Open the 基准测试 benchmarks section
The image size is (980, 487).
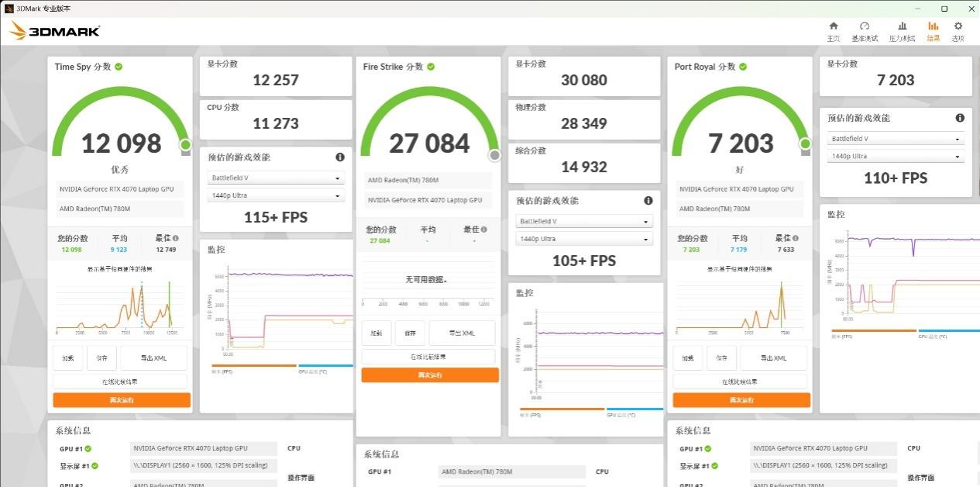click(865, 31)
